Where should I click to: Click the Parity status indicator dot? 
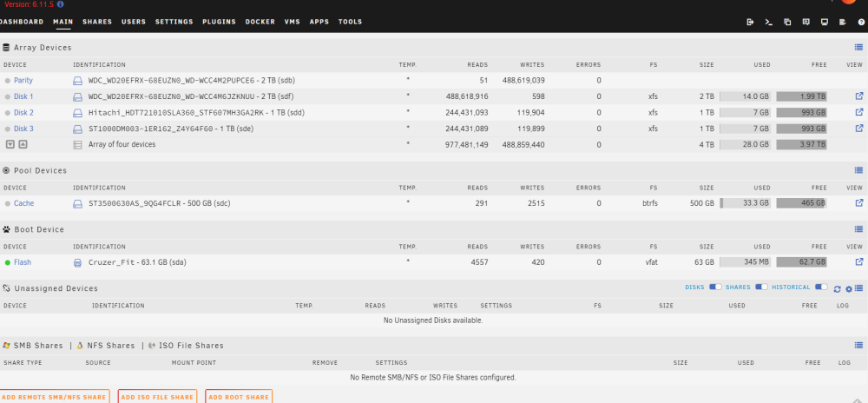(x=8, y=81)
